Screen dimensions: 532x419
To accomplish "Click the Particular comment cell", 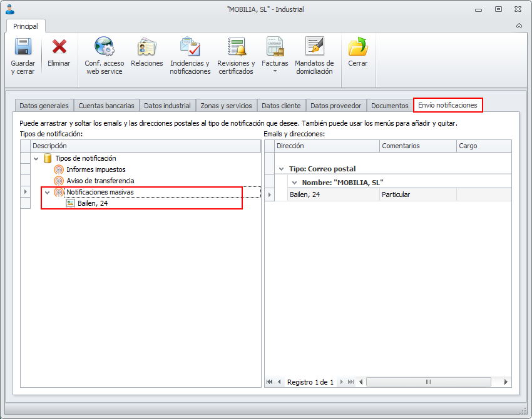I will point(418,194).
